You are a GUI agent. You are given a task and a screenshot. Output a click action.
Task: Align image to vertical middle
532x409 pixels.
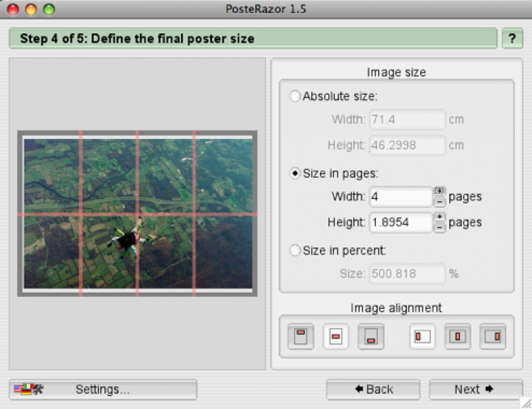coord(336,336)
